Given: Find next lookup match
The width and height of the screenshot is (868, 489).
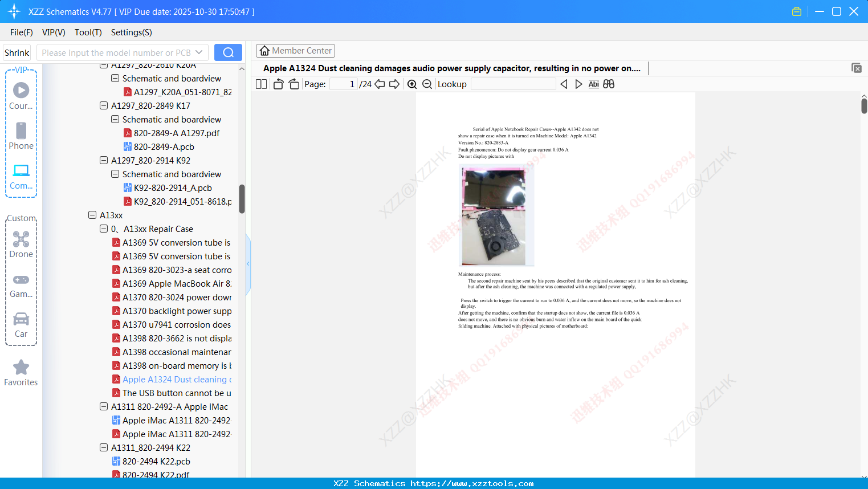Looking at the screenshot, I should tap(578, 84).
